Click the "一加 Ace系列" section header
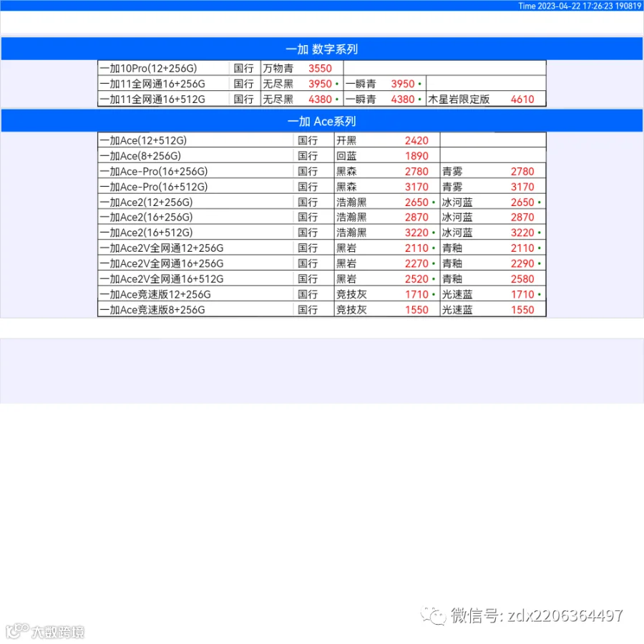Screen dimensions: 644x644 pos(321,121)
